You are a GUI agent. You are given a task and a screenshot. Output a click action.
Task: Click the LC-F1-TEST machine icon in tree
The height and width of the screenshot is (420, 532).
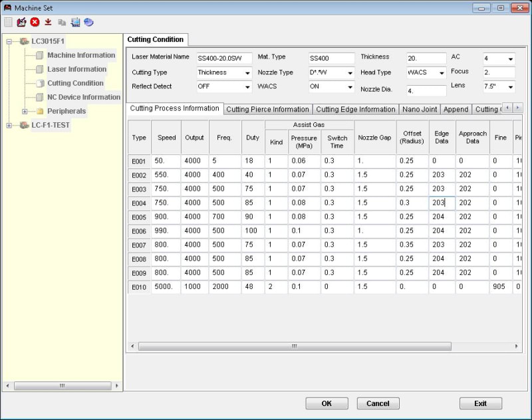click(x=24, y=125)
